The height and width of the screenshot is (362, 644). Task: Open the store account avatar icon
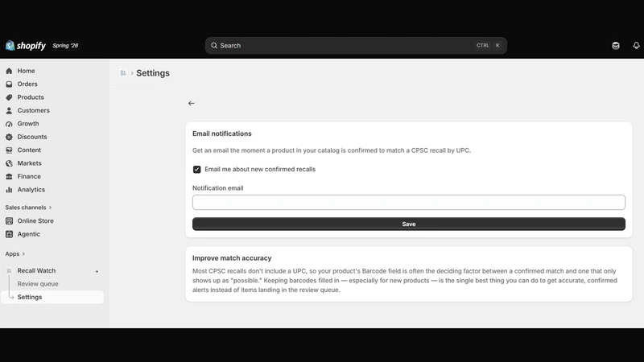pos(615,46)
